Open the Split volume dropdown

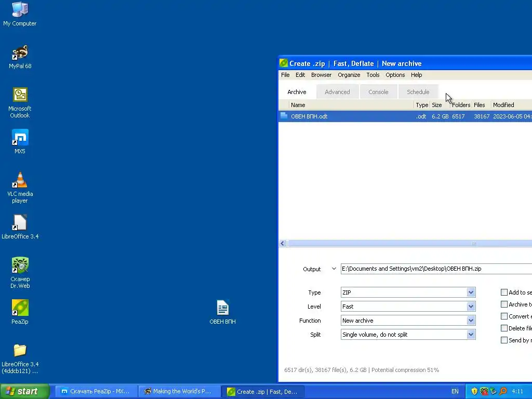click(x=471, y=334)
